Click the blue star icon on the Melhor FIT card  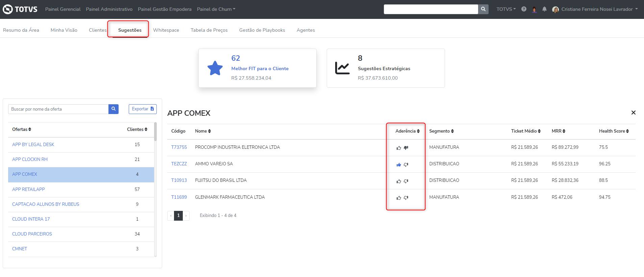click(x=215, y=68)
